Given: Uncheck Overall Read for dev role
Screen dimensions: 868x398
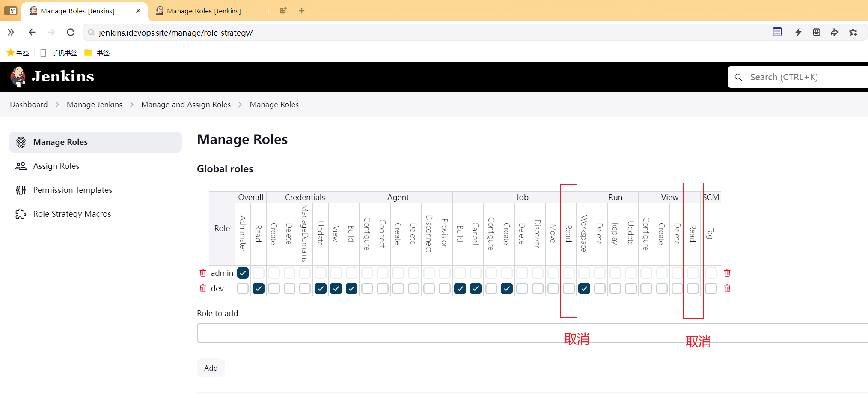Looking at the screenshot, I should coord(259,288).
